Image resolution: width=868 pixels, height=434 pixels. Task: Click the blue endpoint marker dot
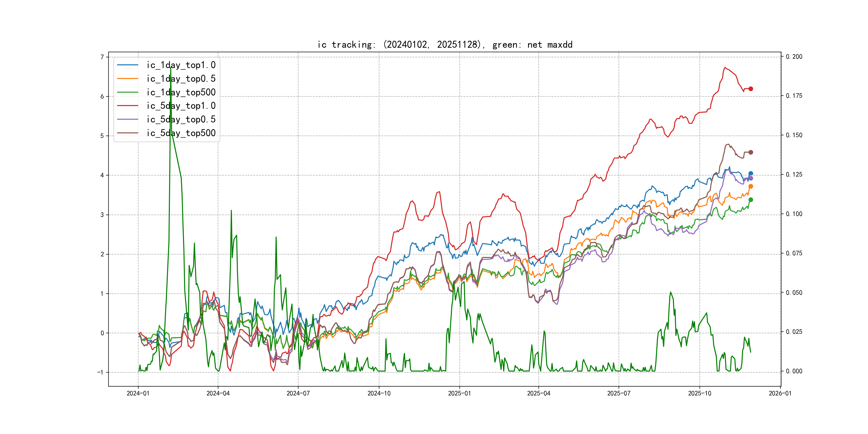pos(750,174)
